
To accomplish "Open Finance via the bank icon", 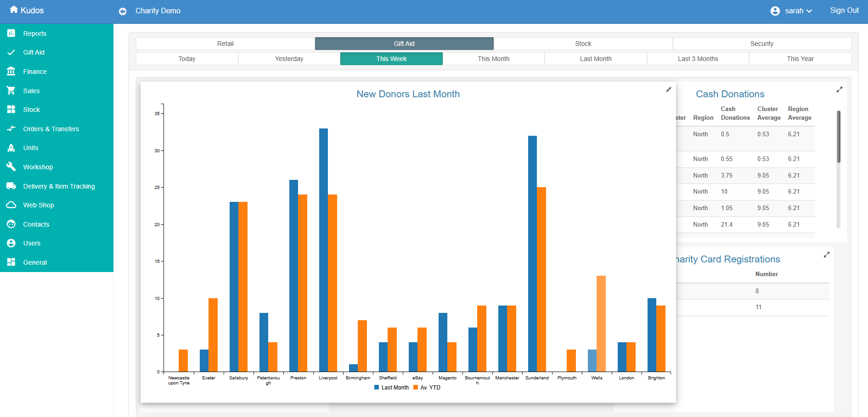I will pyautogui.click(x=11, y=71).
